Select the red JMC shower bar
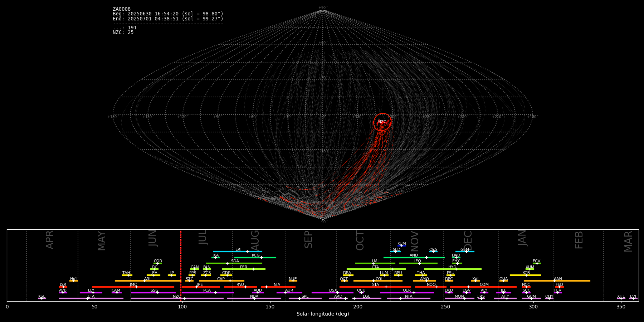 (x=133, y=287)
